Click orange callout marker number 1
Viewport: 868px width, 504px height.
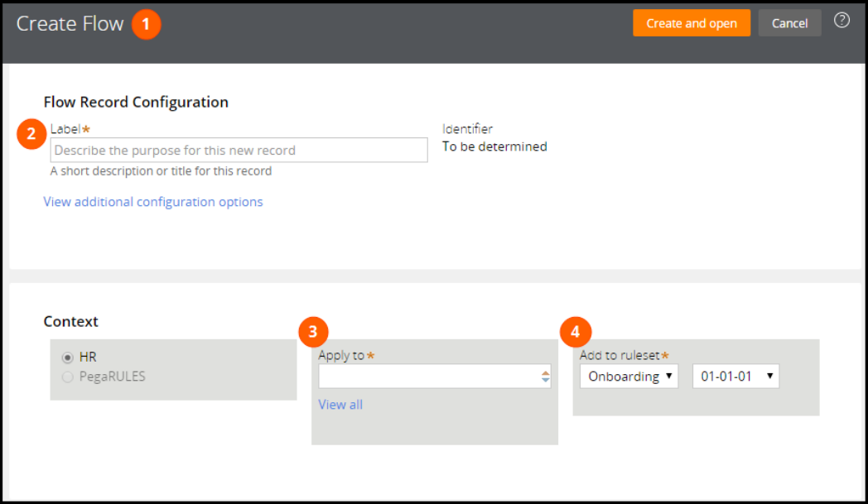click(147, 24)
